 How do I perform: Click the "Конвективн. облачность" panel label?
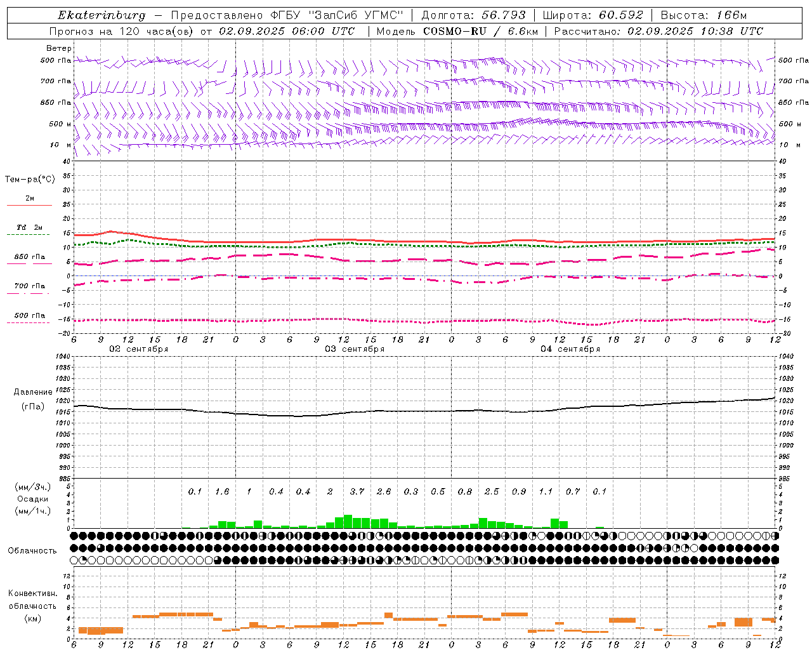(32, 600)
